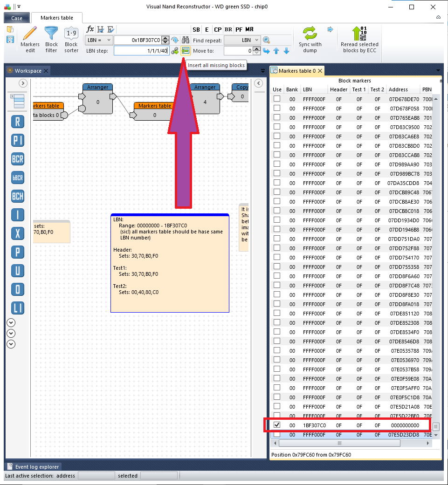Click the LBN column header
Screen dimensions: 448x485
pos(314,89)
